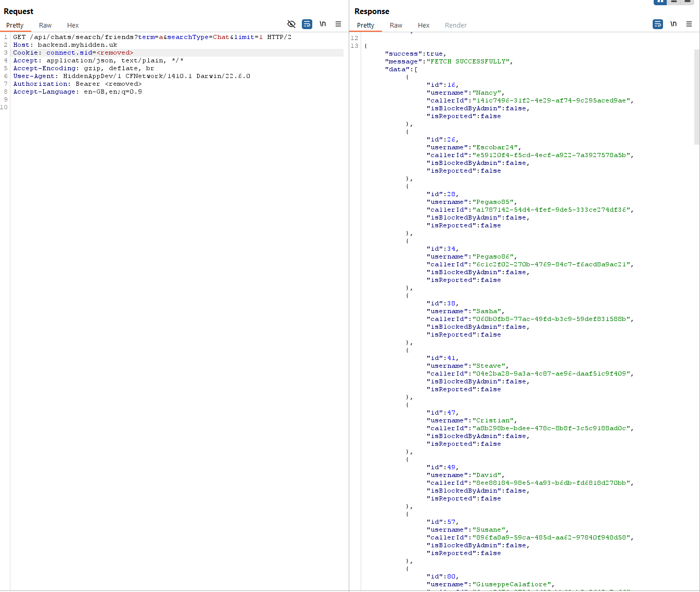Toggle the \n show newlines icon in Response
This screenshot has width=700, height=592.
(673, 24)
